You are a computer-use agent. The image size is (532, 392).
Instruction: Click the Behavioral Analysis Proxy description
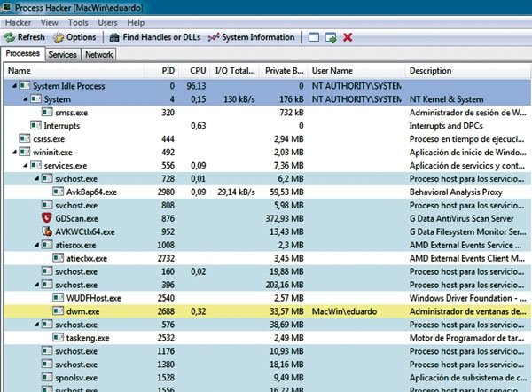pyautogui.click(x=456, y=192)
